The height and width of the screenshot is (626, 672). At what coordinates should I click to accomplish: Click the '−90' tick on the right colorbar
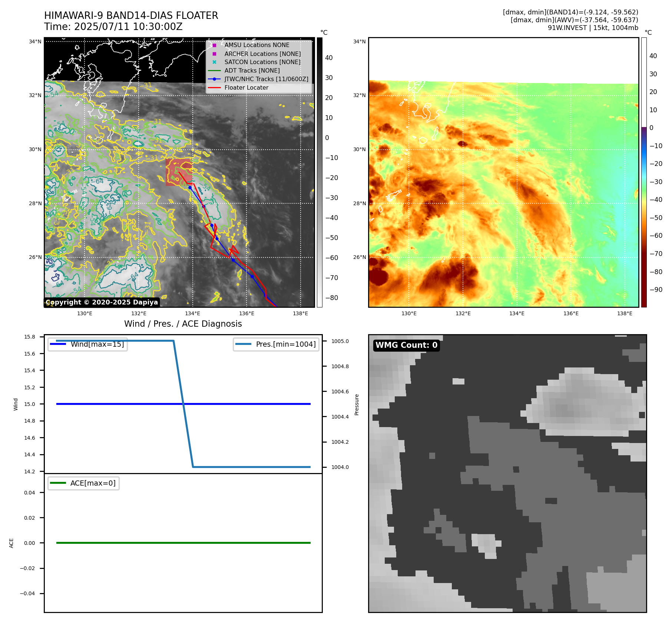(x=656, y=290)
